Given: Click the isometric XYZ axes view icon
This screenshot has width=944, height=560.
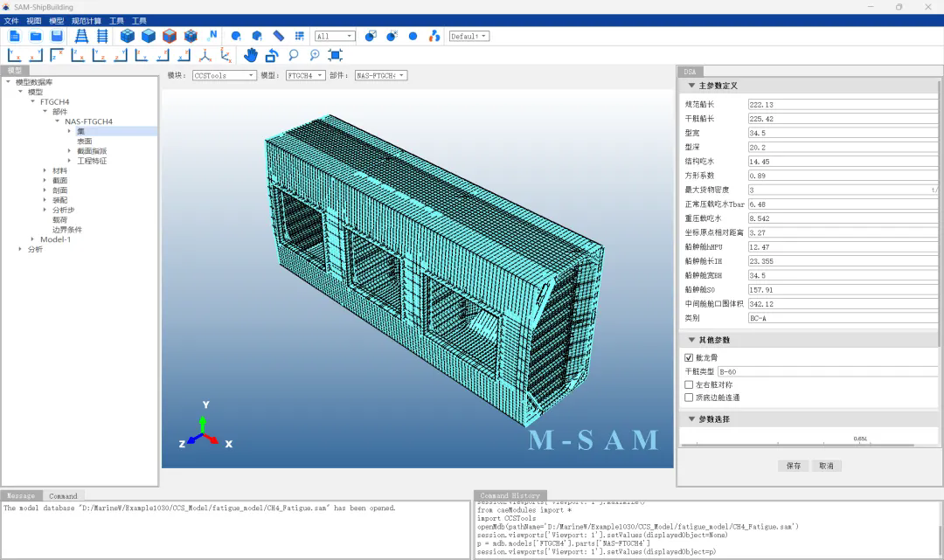Looking at the screenshot, I should click(205, 55).
